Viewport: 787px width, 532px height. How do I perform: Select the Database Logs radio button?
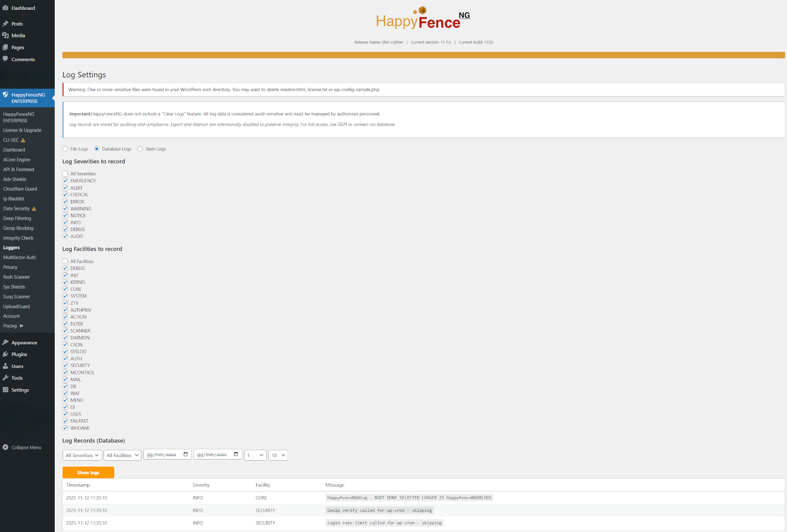[97, 149]
